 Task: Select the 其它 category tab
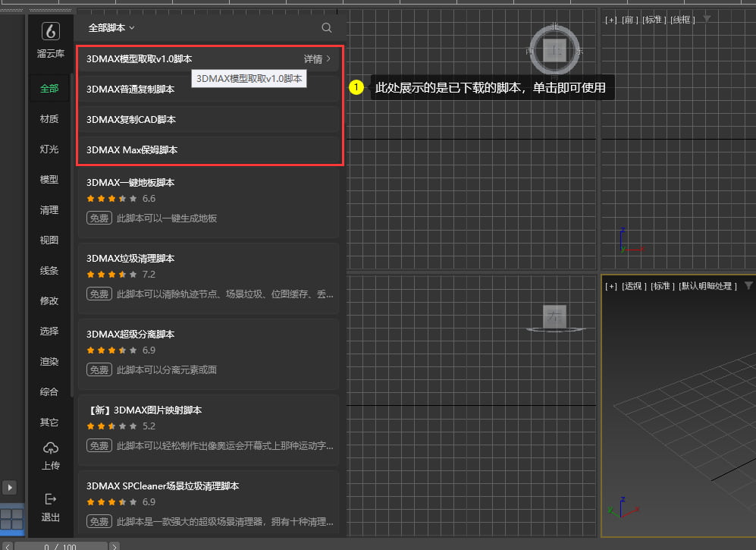coord(49,422)
